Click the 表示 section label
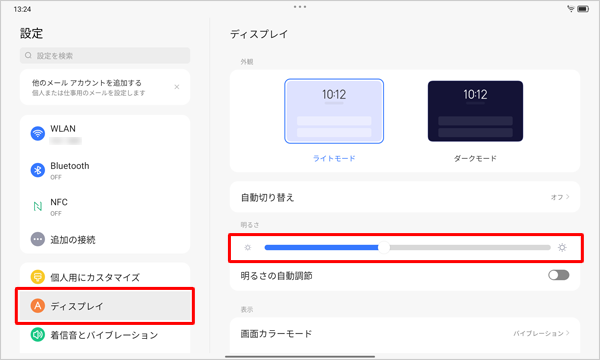This screenshot has height=360, width=600. tap(247, 310)
